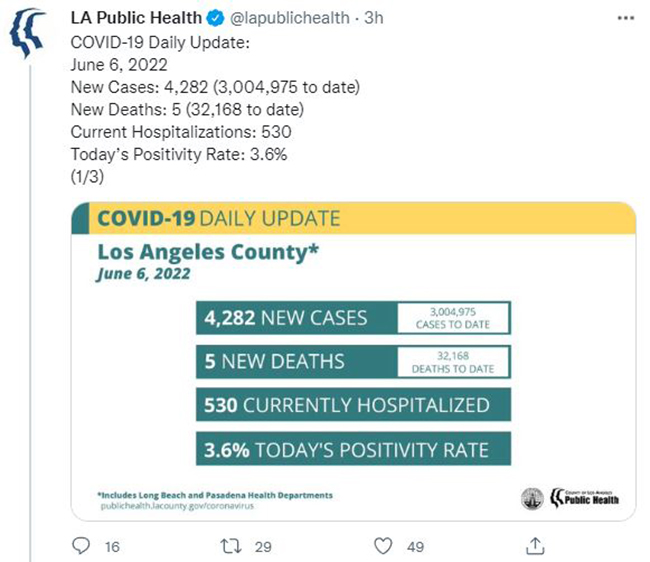Like the tweet with the heart icon

point(383,546)
